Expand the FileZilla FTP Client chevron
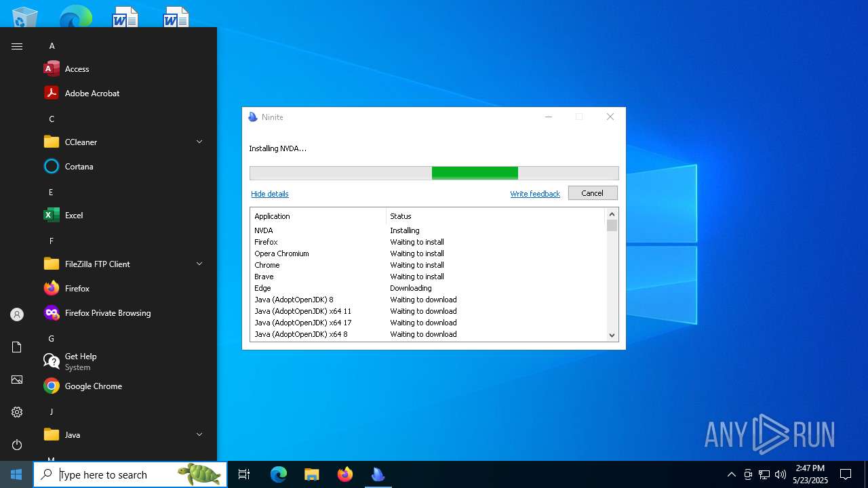Viewport: 868px width, 488px height. point(199,264)
